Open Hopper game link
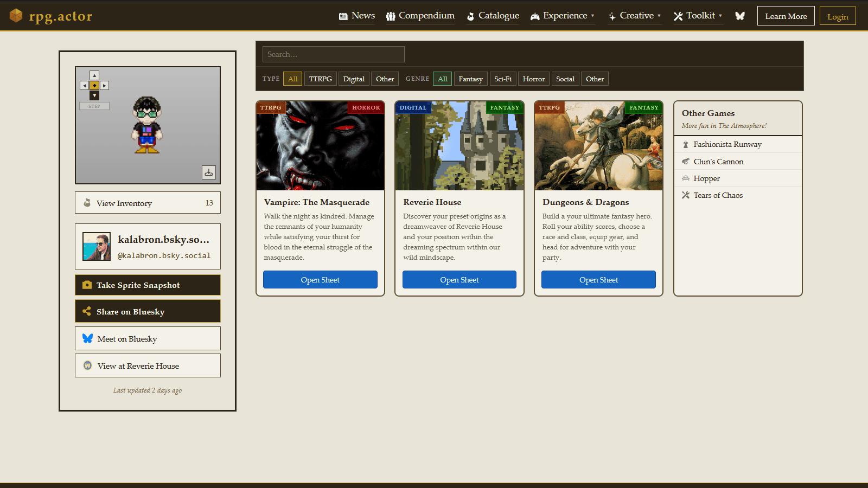Screen dimensions: 868x488 pos(738,178)
